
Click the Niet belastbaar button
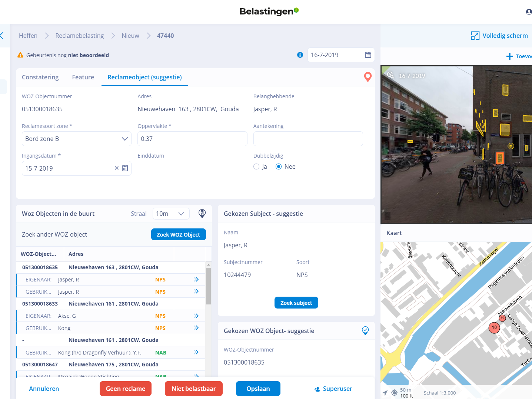[x=194, y=389]
